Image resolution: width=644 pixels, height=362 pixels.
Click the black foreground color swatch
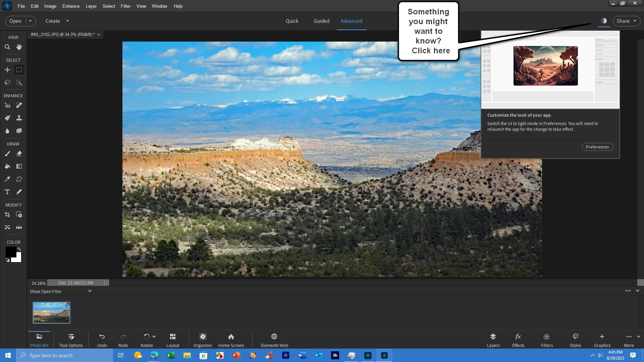(x=10, y=251)
